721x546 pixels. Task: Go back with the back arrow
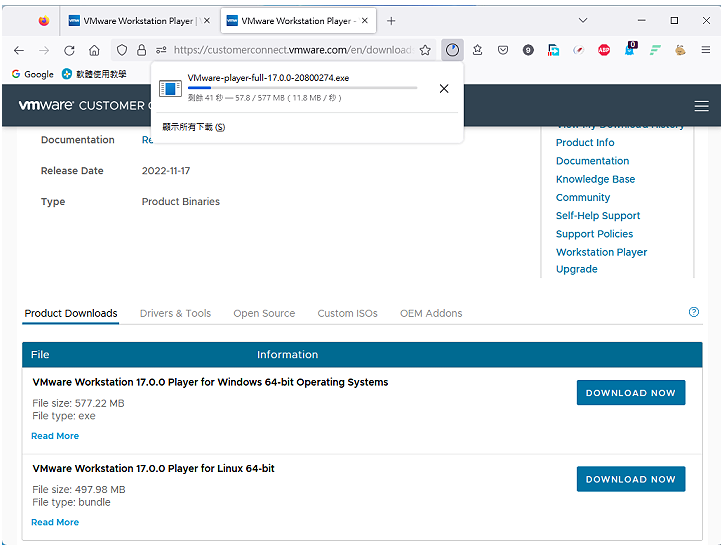point(19,50)
